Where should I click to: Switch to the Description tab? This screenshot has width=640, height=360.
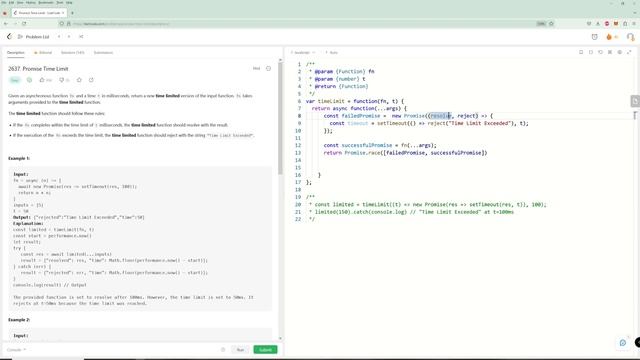tap(16, 53)
